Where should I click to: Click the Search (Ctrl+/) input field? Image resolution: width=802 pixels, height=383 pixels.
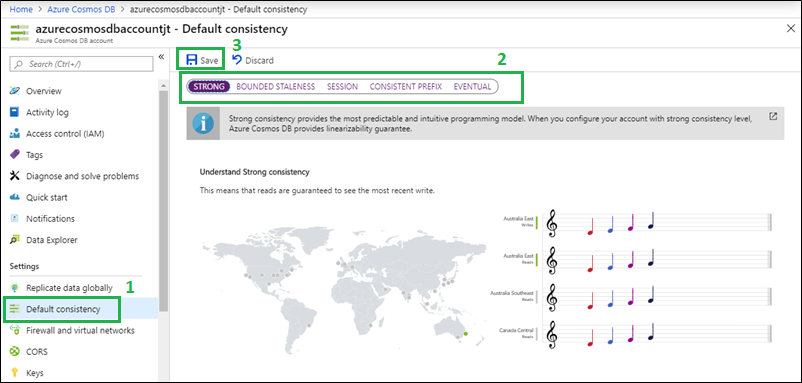tap(81, 64)
